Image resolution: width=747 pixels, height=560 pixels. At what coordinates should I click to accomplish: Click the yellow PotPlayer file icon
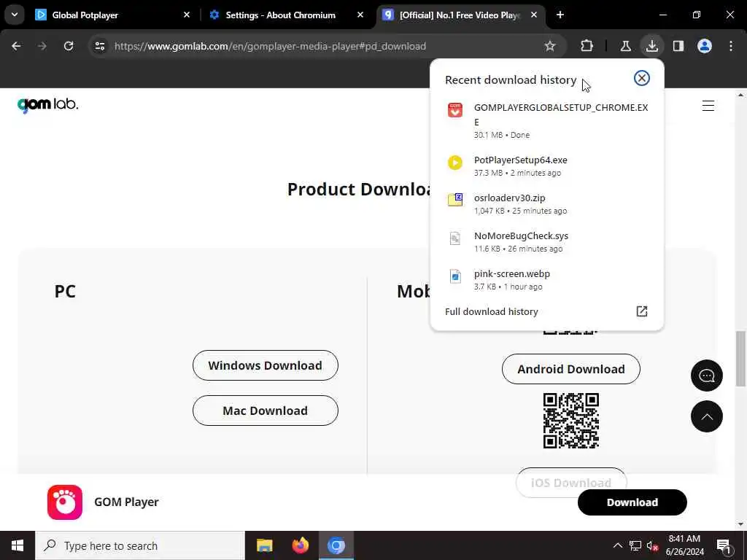(x=455, y=163)
